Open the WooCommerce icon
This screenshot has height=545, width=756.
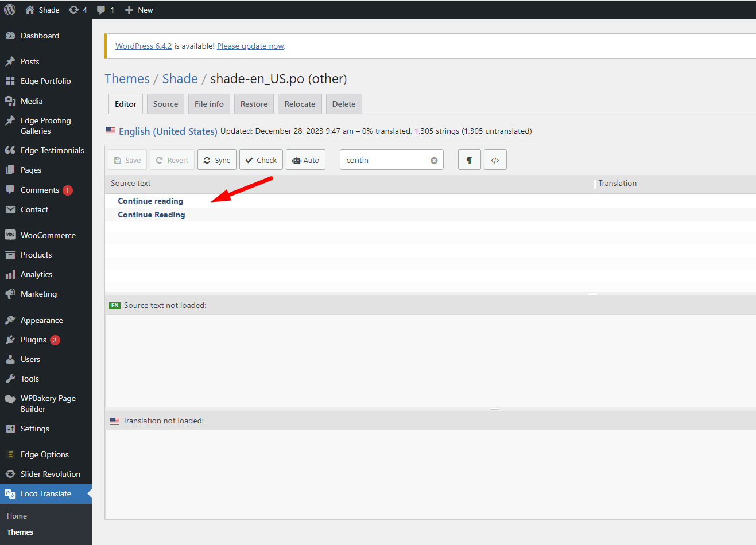(10, 235)
